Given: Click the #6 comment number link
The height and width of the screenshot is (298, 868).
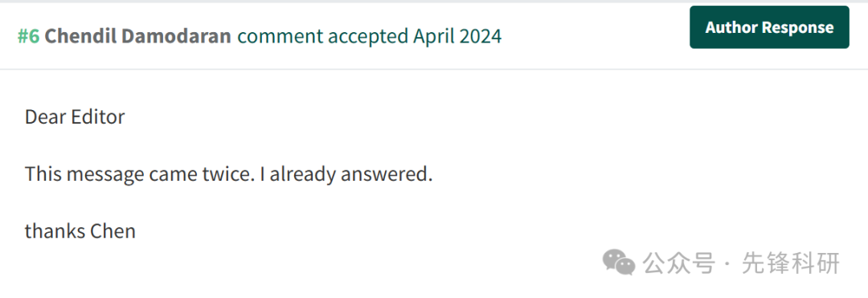Looking at the screenshot, I should tap(29, 36).
